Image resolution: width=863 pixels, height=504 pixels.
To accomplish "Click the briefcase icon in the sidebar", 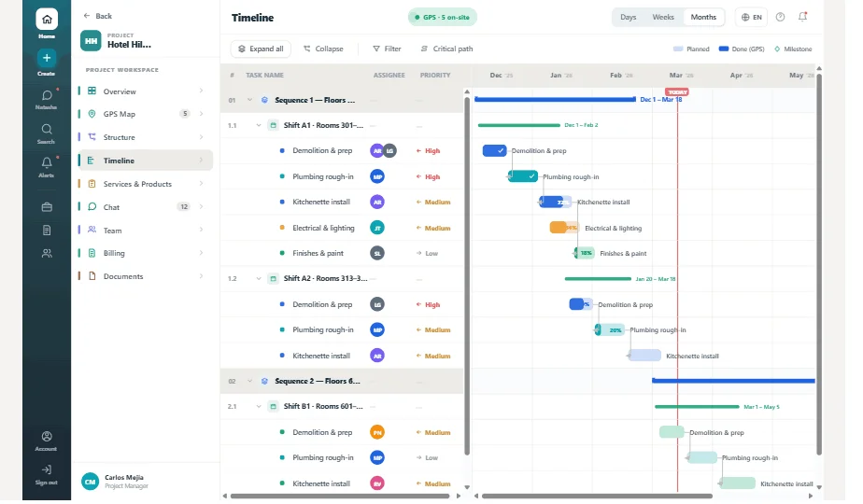I will pos(47,207).
